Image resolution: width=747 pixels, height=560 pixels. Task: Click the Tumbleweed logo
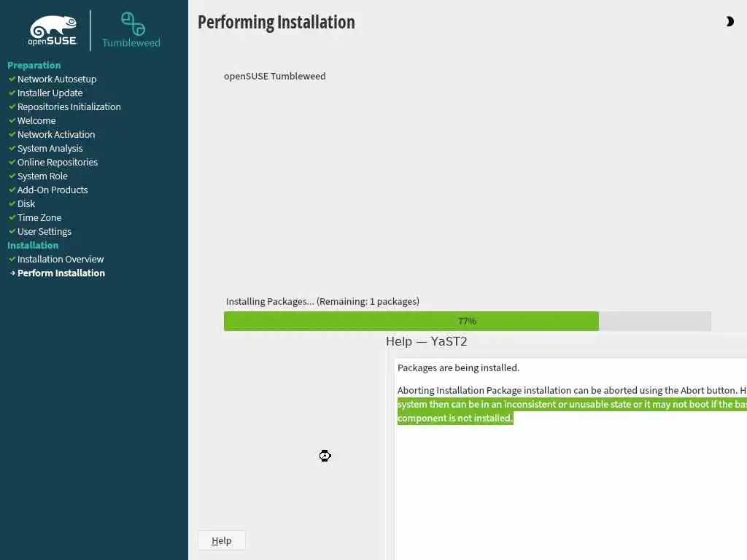click(x=131, y=30)
